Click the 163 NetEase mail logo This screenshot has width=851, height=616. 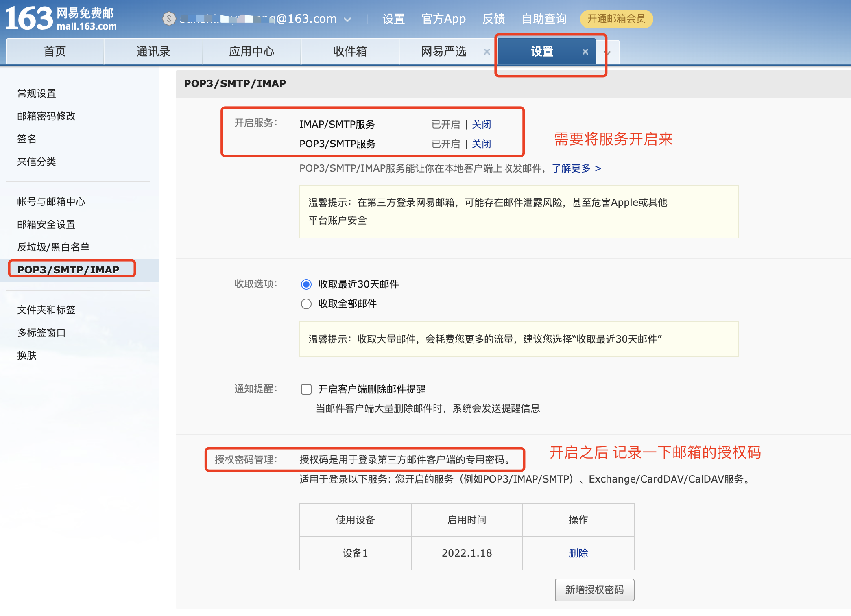[x=61, y=19]
